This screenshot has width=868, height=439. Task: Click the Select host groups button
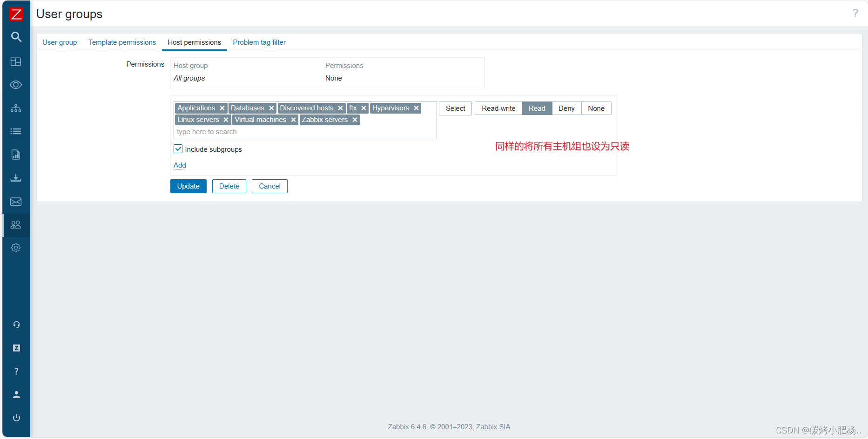[x=455, y=108]
